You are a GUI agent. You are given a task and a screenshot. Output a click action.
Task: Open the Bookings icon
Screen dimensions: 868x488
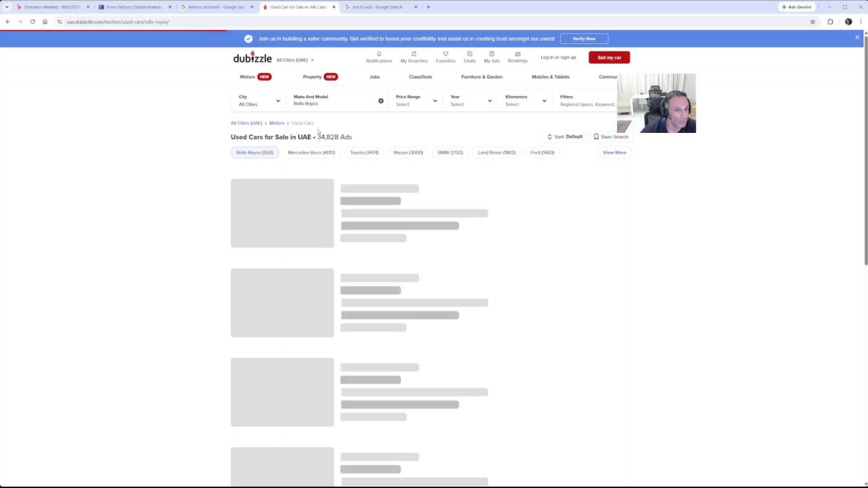517,57
